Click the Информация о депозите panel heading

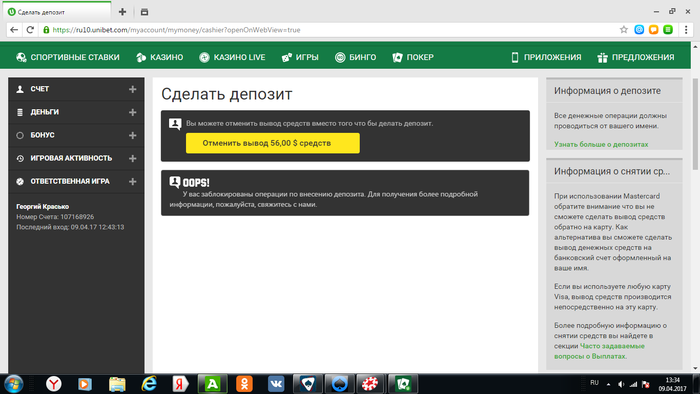[607, 91]
